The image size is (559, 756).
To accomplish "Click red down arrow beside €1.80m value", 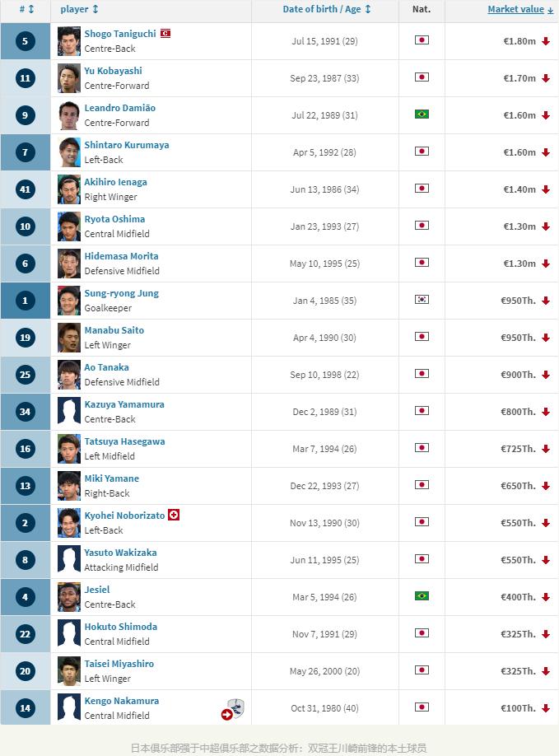I will pos(546,41).
